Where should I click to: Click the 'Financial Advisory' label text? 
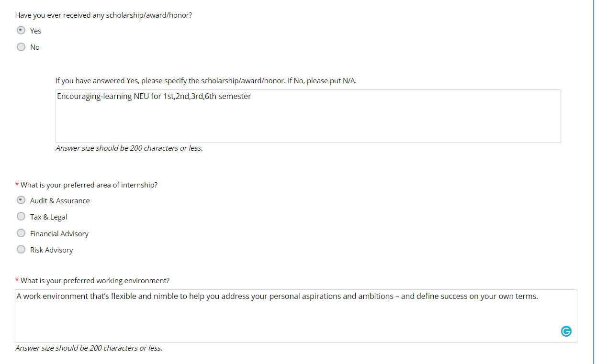pyautogui.click(x=59, y=234)
